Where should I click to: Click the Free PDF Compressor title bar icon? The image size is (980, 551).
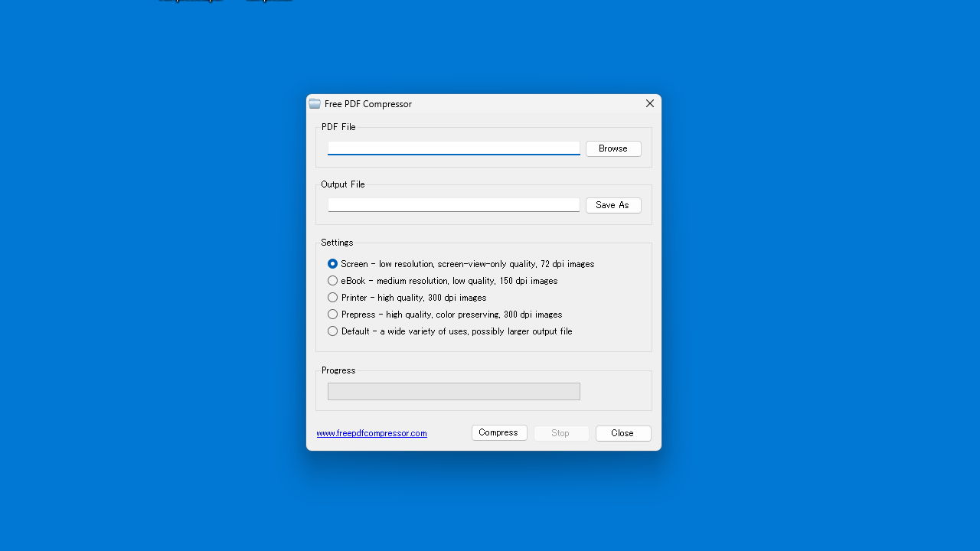315,103
